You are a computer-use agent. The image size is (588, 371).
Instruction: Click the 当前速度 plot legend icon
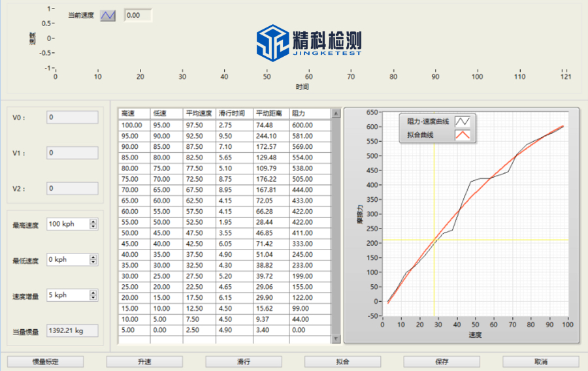[x=108, y=15]
